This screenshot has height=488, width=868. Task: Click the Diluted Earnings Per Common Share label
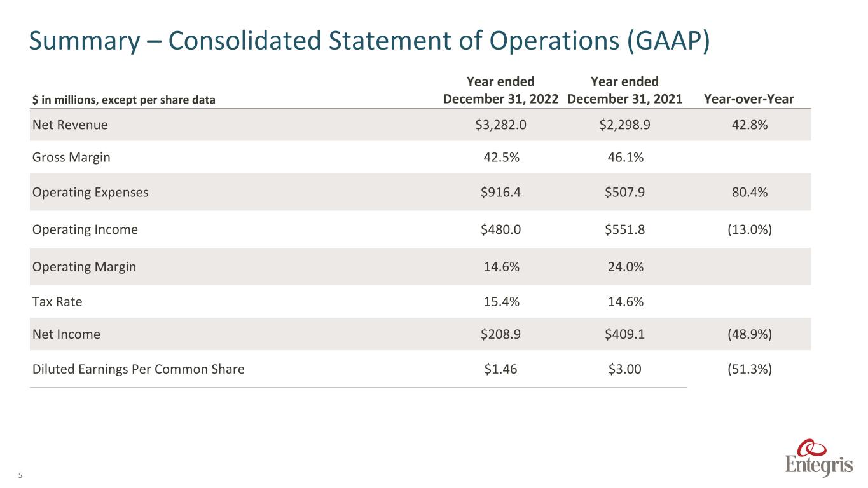click(x=138, y=369)
